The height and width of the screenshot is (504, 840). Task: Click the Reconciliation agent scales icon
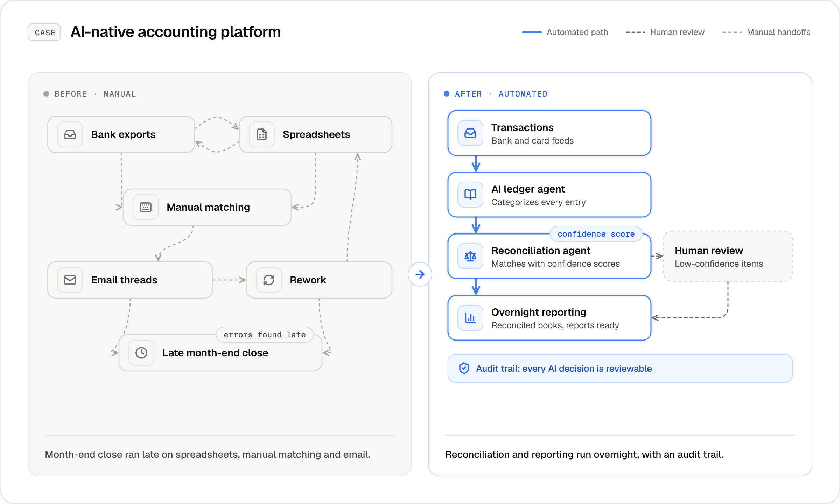tap(470, 256)
